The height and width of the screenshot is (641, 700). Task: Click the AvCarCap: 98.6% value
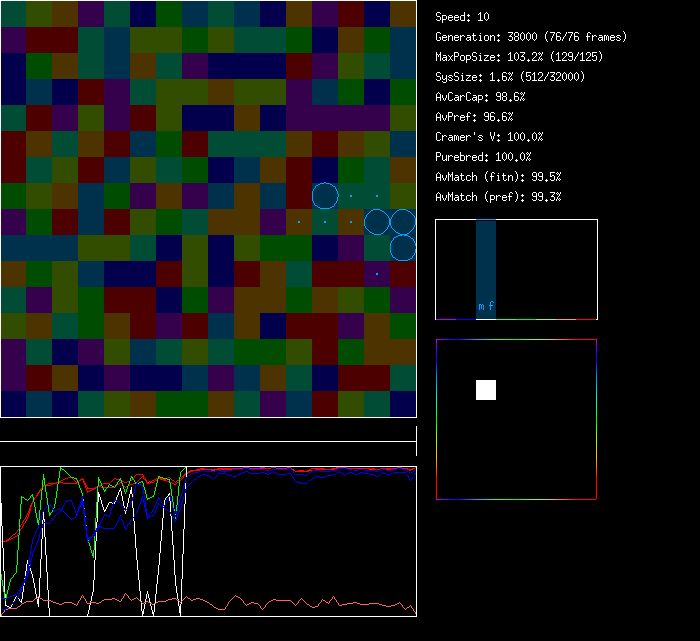[481, 97]
